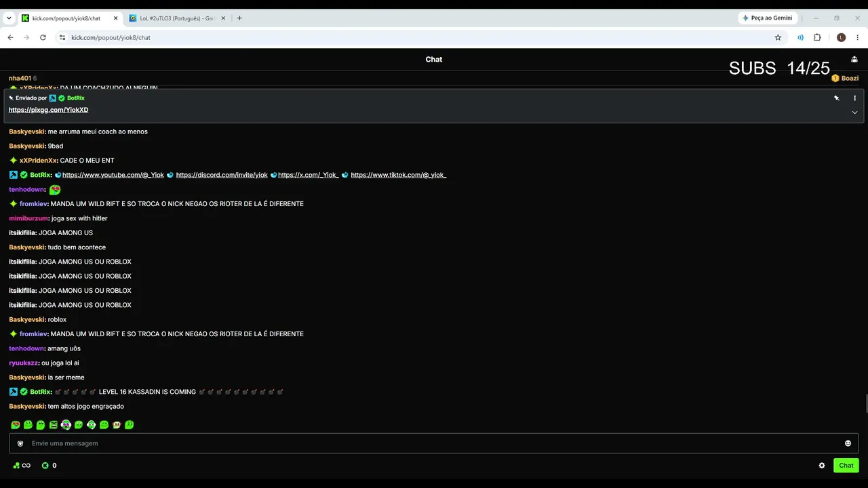Click ryuukszz username in chat
This screenshot has width=868, height=488.
click(x=24, y=363)
